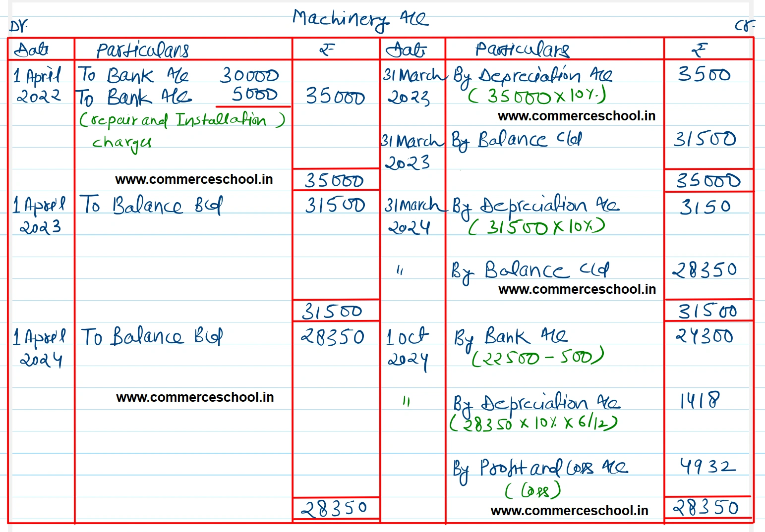Click the 'By Profit and Loss A/c' entry

pos(540,468)
